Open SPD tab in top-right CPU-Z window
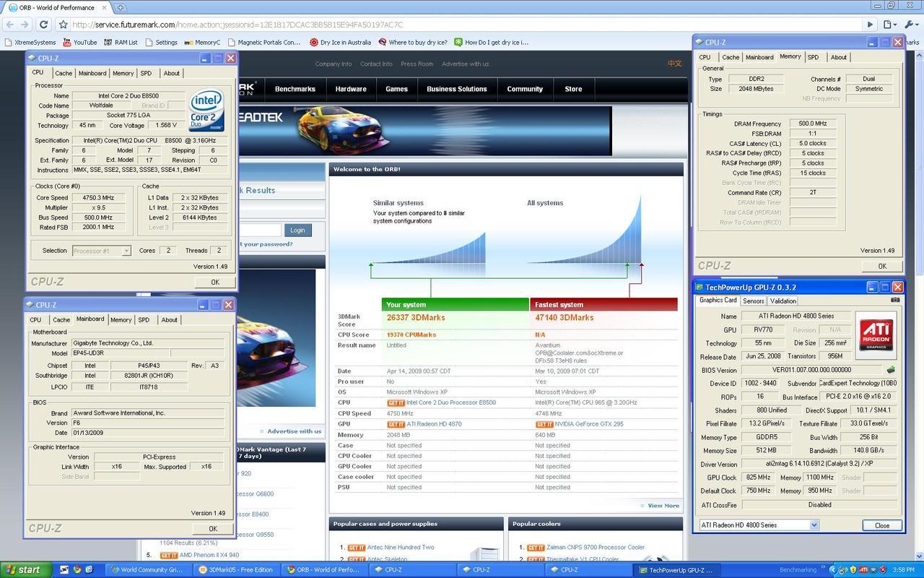The width and height of the screenshot is (924, 578). [x=814, y=57]
